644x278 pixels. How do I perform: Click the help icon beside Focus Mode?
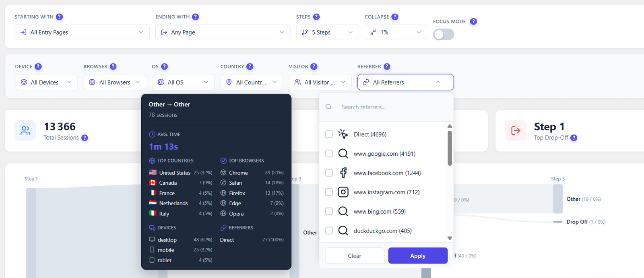(x=473, y=21)
